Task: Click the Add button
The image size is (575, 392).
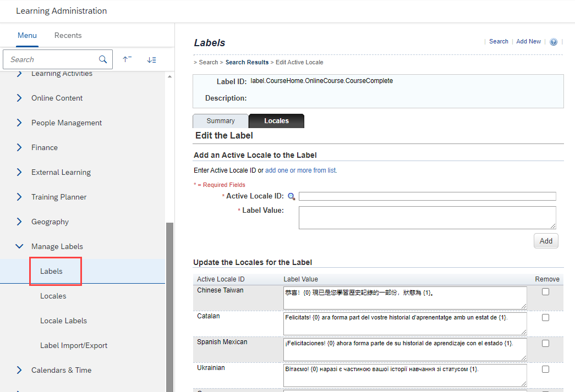Action: coord(546,241)
